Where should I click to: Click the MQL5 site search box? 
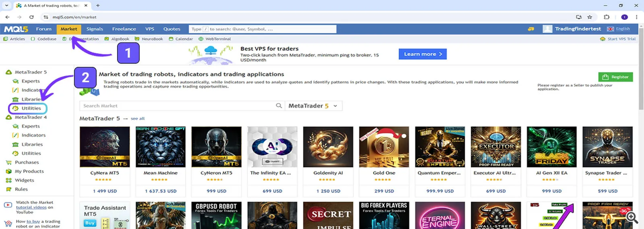[263, 29]
